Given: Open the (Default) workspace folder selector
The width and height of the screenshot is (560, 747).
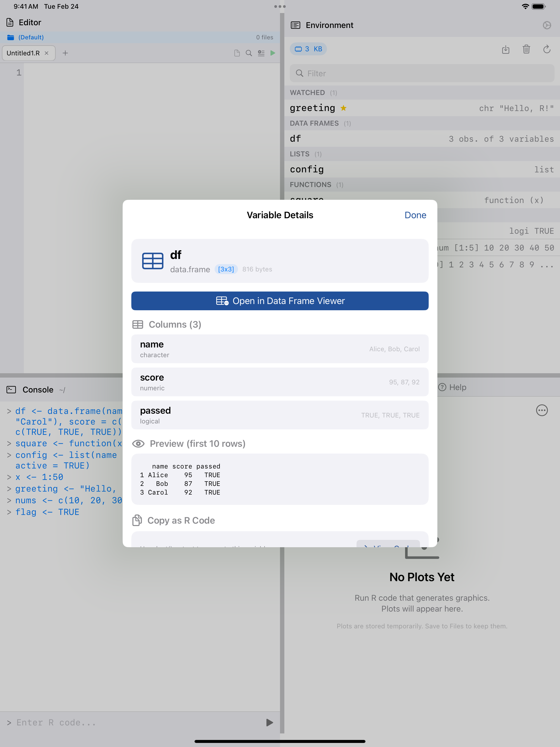Looking at the screenshot, I should tap(31, 37).
